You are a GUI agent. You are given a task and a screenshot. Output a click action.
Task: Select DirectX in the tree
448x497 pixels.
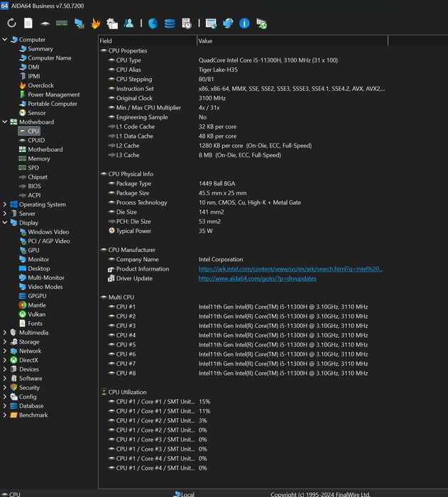pyautogui.click(x=28, y=360)
